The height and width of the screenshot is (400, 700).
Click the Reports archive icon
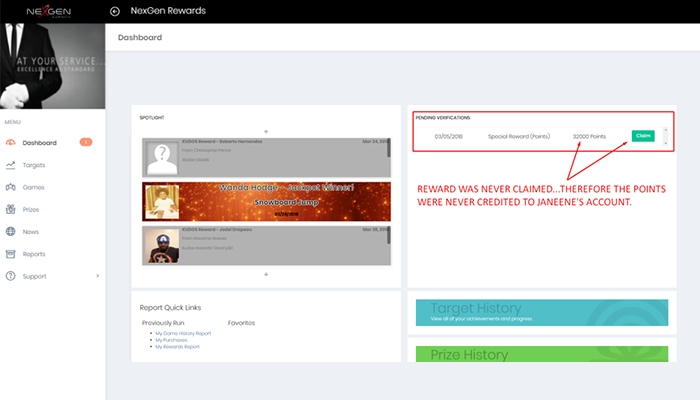pyautogui.click(x=11, y=254)
